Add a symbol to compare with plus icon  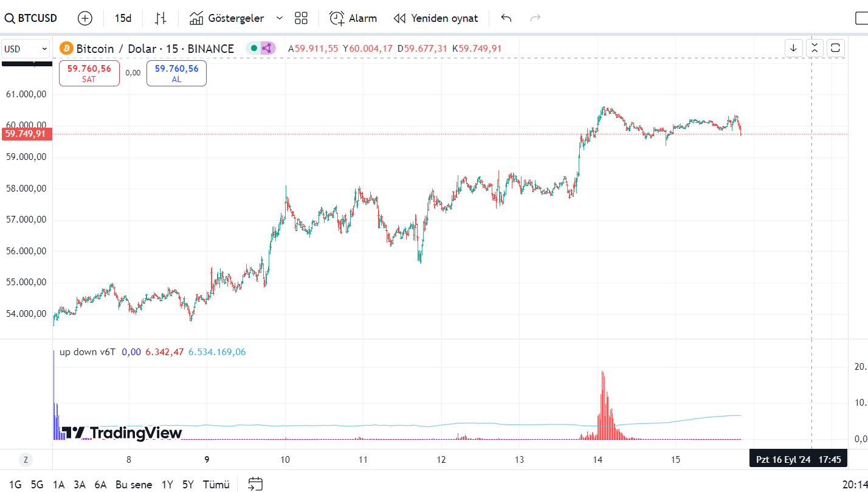pyautogui.click(x=85, y=18)
